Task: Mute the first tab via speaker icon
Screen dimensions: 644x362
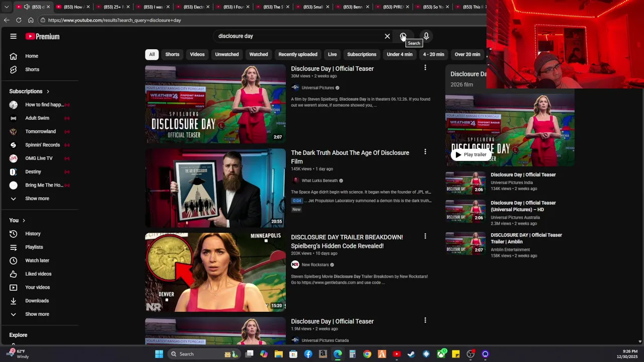Action: click(26, 7)
